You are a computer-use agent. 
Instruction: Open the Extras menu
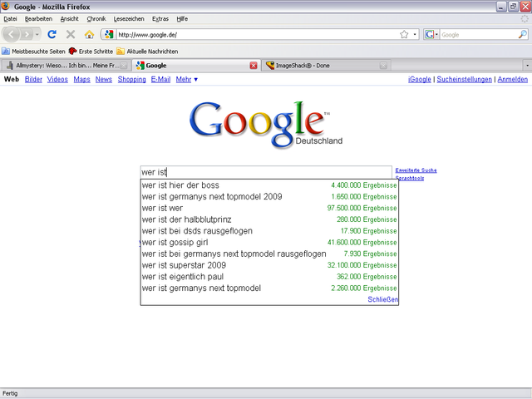tap(160, 19)
